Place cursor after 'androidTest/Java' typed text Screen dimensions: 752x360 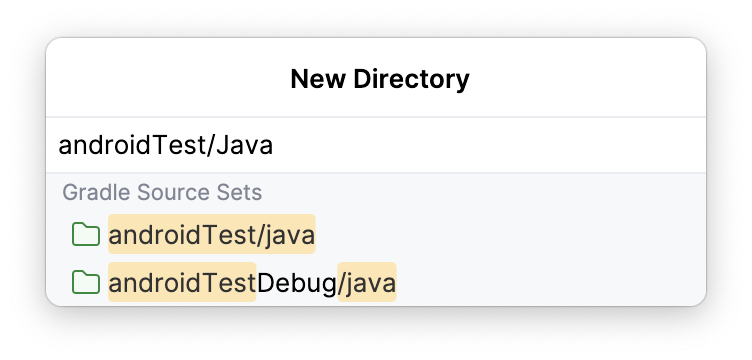pyautogui.click(x=274, y=145)
